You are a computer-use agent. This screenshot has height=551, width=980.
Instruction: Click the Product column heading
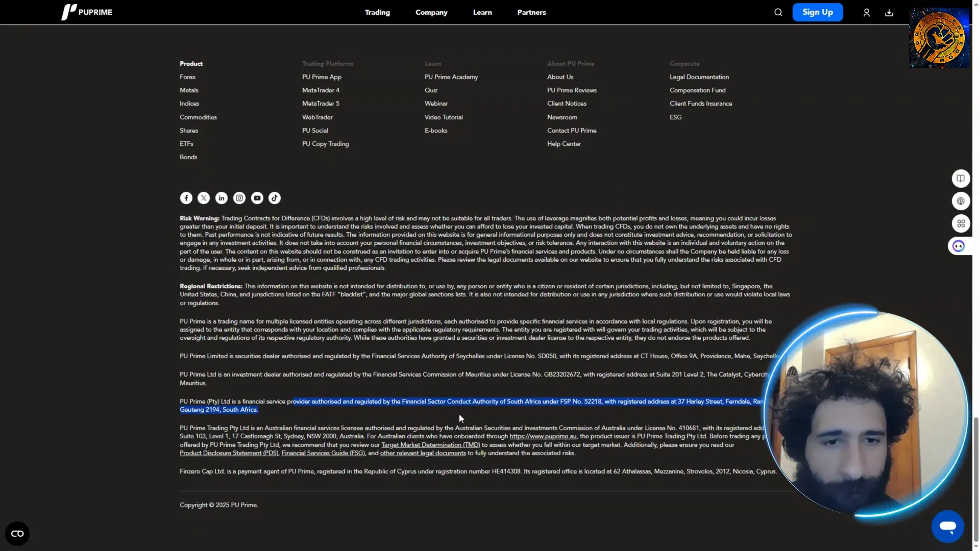(x=191, y=64)
